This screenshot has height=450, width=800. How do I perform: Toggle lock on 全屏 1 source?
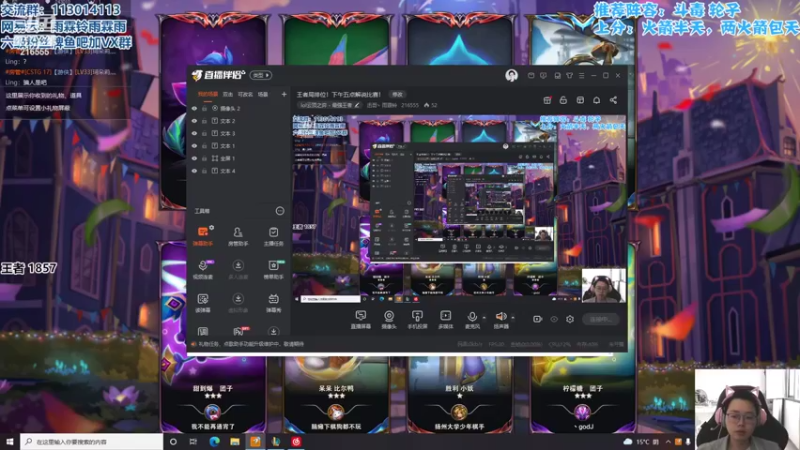tap(205, 158)
